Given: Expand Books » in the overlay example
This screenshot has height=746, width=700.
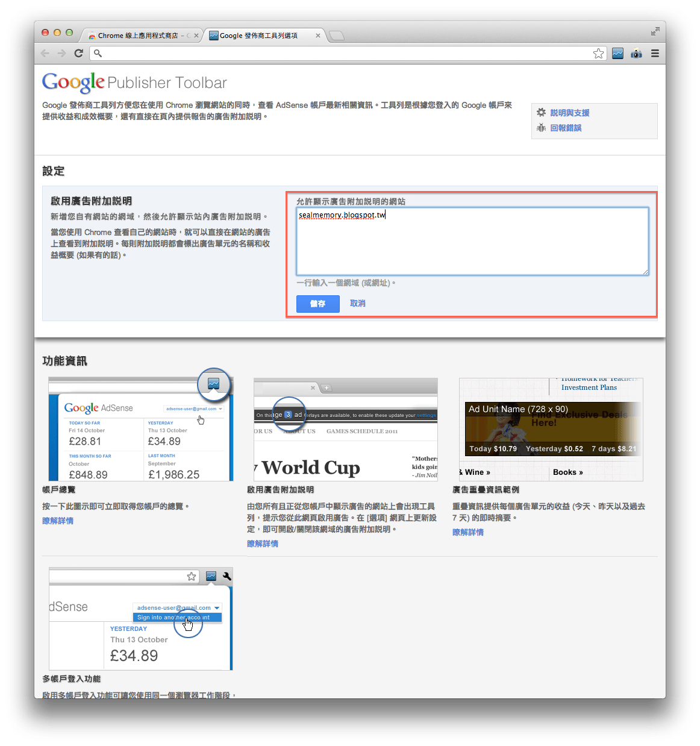Looking at the screenshot, I should coord(567,472).
